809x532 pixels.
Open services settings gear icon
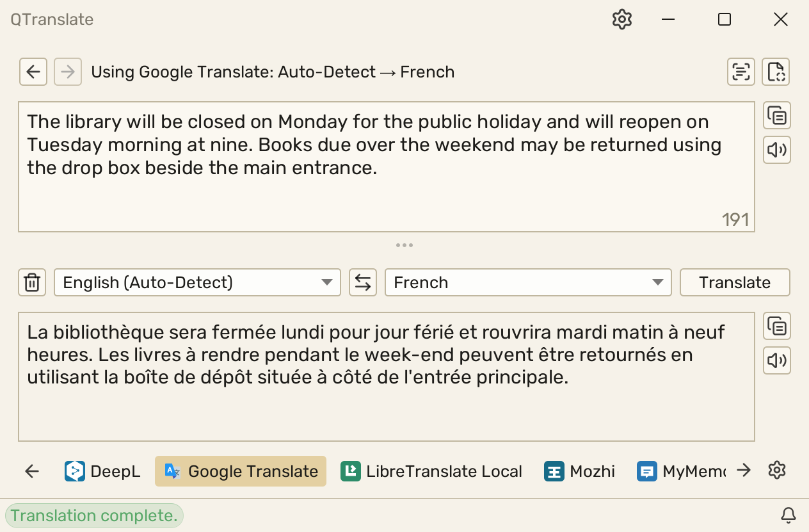click(x=776, y=471)
